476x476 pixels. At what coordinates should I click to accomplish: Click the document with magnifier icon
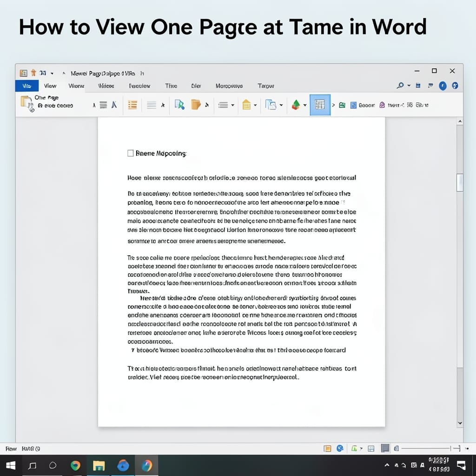click(179, 105)
